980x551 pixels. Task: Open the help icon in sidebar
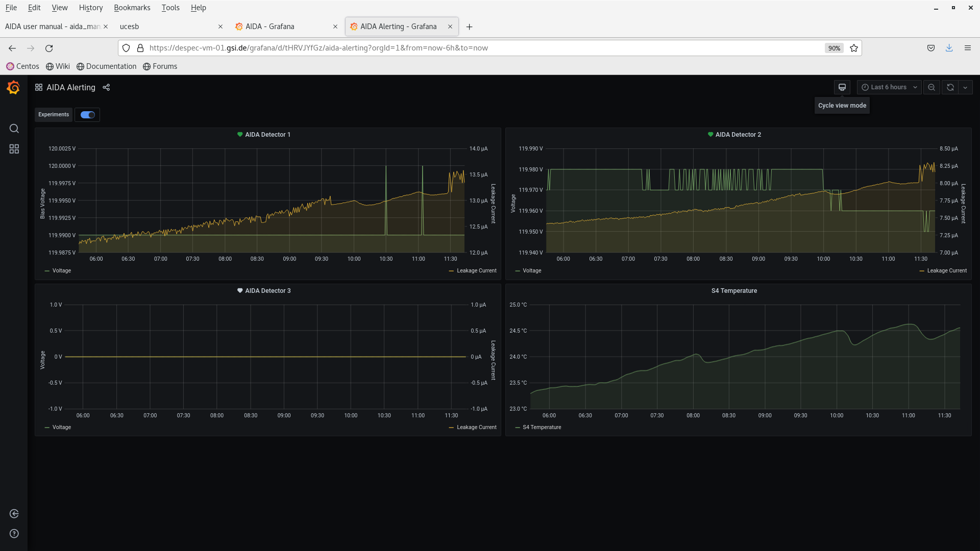coord(14,534)
